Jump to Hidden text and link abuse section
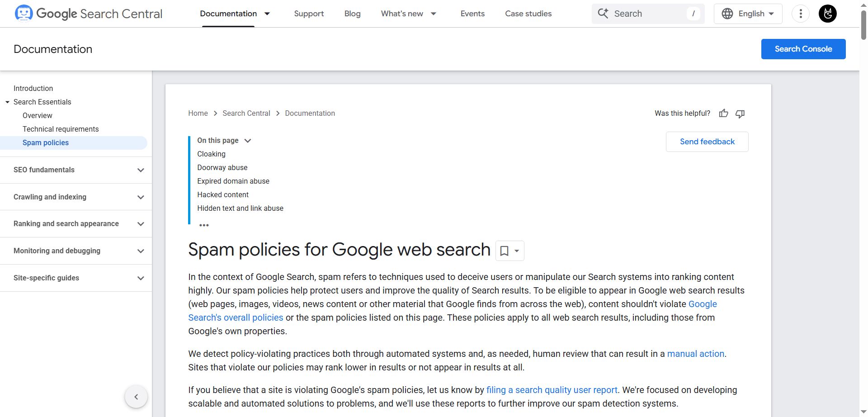 (x=241, y=208)
